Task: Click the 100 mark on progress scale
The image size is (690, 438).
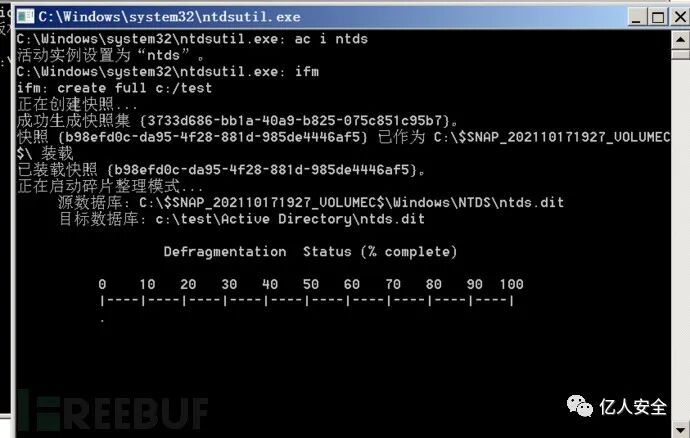Action: [x=511, y=284]
